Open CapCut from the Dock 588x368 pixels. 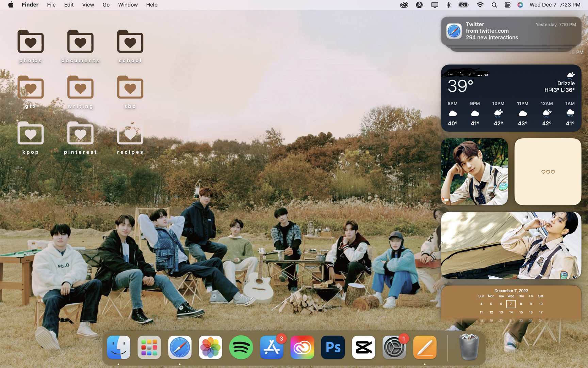363,348
